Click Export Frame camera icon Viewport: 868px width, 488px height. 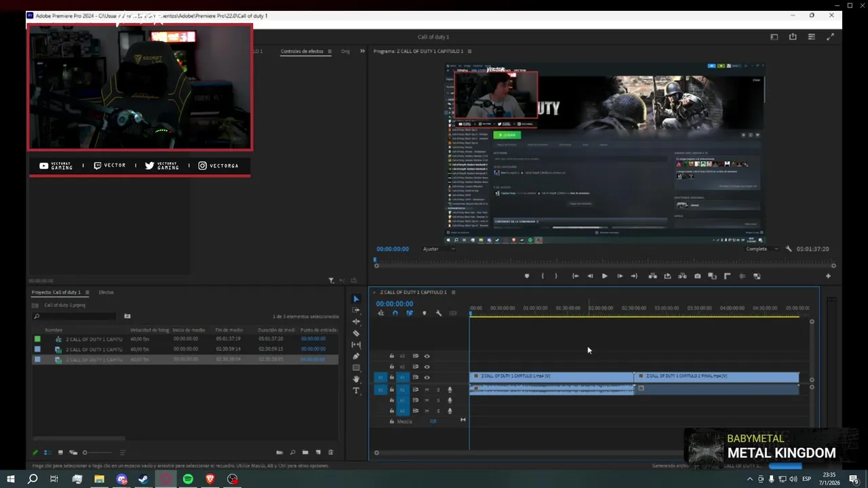(697, 276)
